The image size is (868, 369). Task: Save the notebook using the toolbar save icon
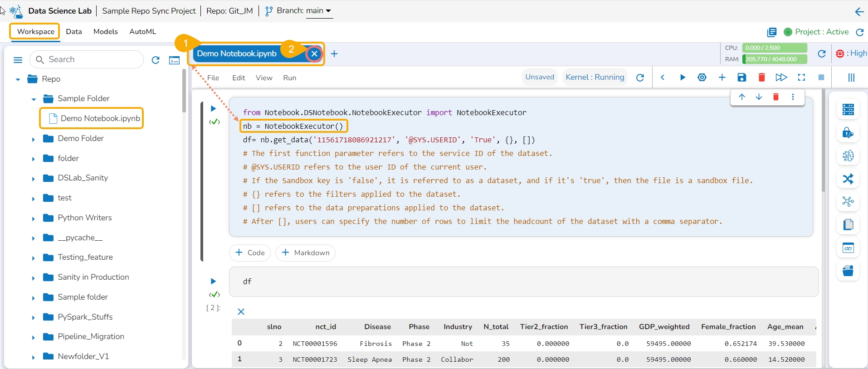741,78
